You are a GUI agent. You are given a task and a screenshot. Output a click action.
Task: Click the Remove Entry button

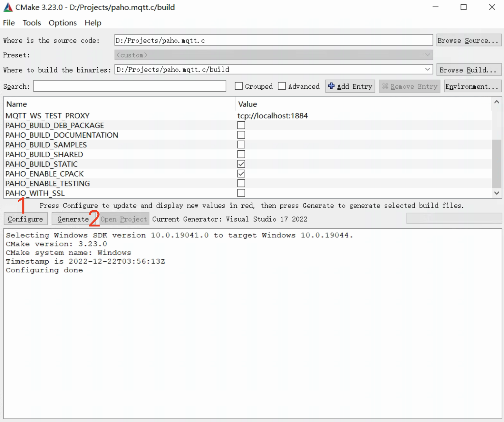point(410,86)
